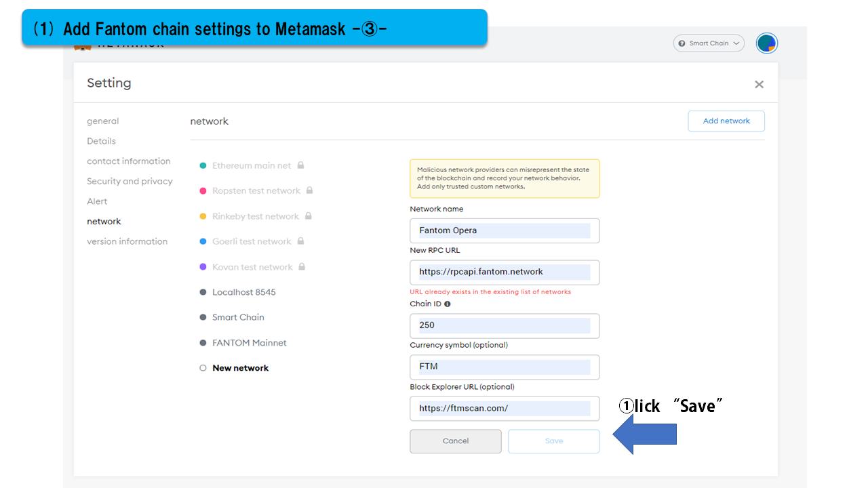The height and width of the screenshot is (488, 868).
Task: Select Ropsten test network entry
Action: (x=256, y=191)
